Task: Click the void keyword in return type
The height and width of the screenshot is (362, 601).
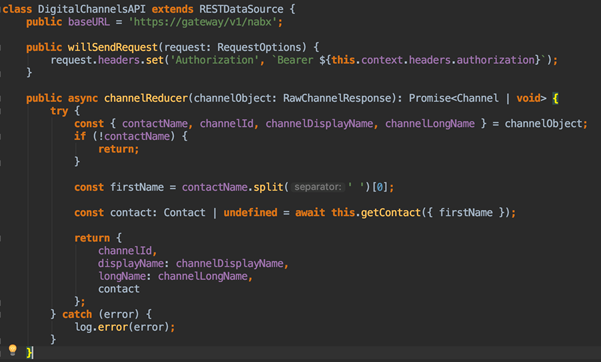Action: pos(528,98)
